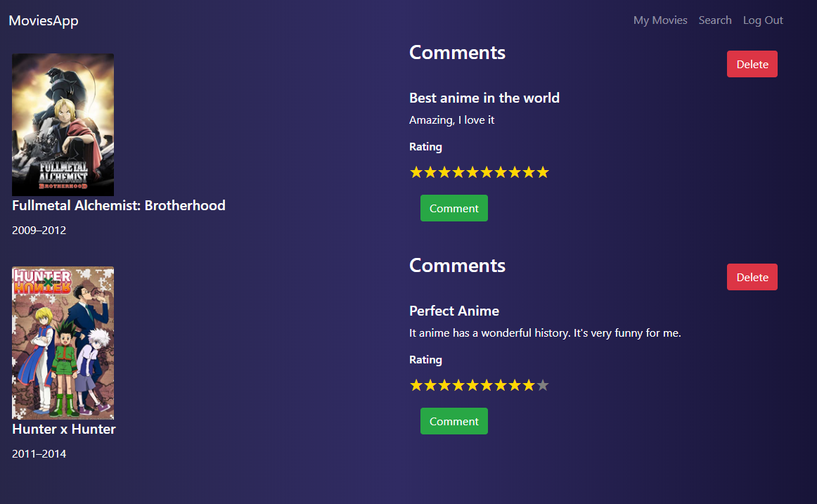Log Out from the navigation bar
The width and height of the screenshot is (817, 504).
[763, 20]
